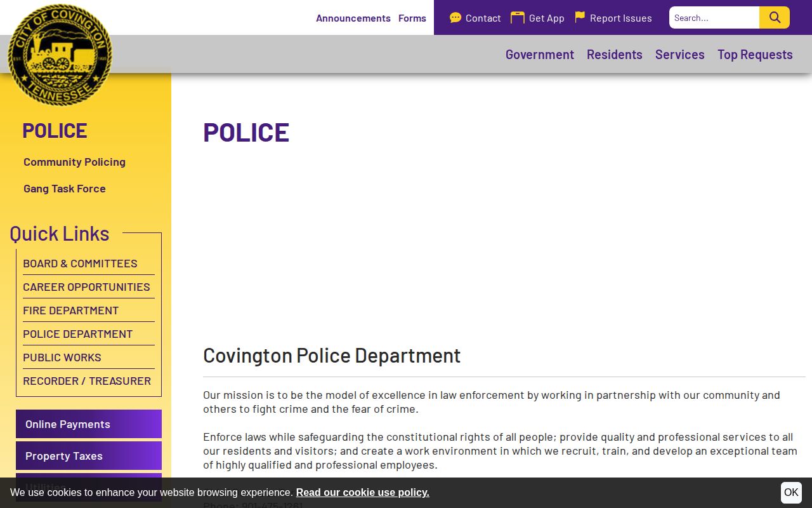
Task: Go to Community Policing page
Action: pos(74,162)
